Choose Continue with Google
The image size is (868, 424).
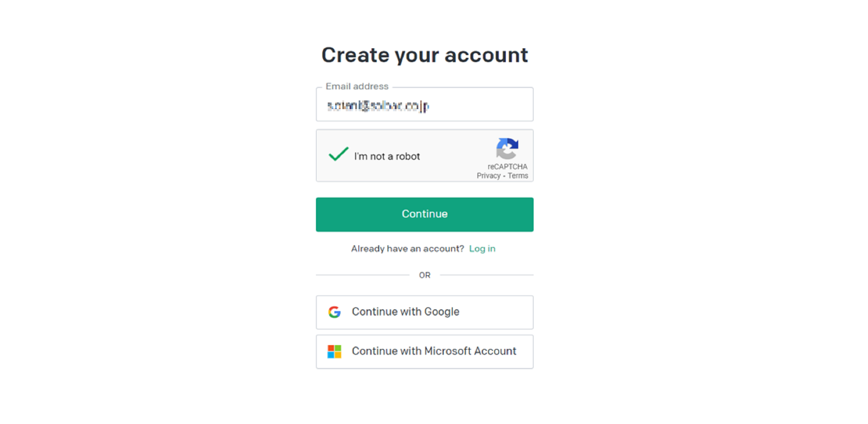(x=425, y=312)
